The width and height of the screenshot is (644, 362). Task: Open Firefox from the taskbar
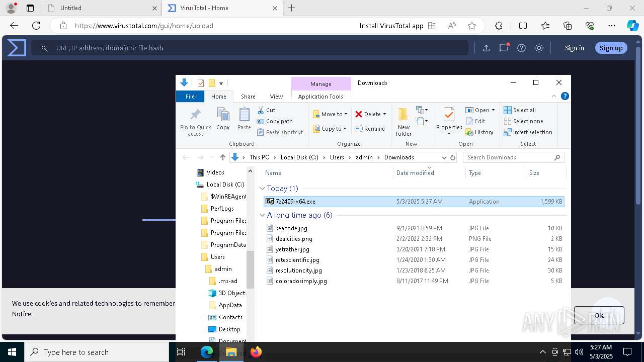click(x=256, y=352)
